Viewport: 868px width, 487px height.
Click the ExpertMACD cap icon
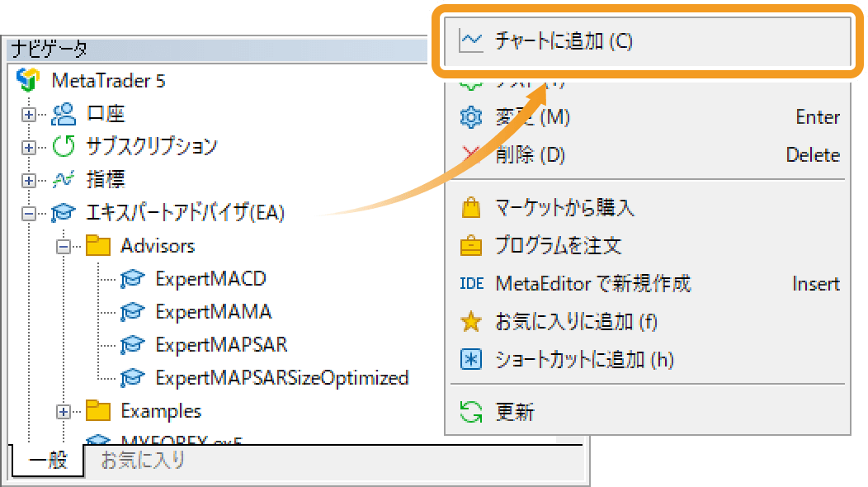pos(132,278)
